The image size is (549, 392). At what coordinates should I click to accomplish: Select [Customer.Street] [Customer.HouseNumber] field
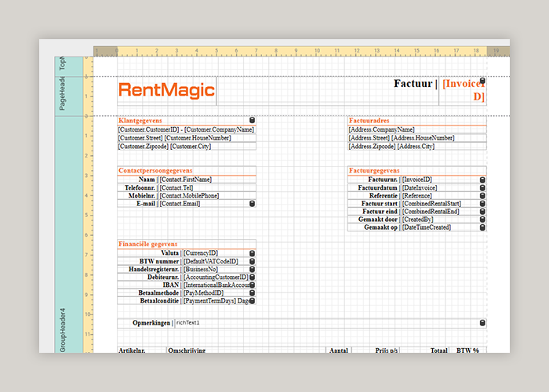click(x=187, y=138)
